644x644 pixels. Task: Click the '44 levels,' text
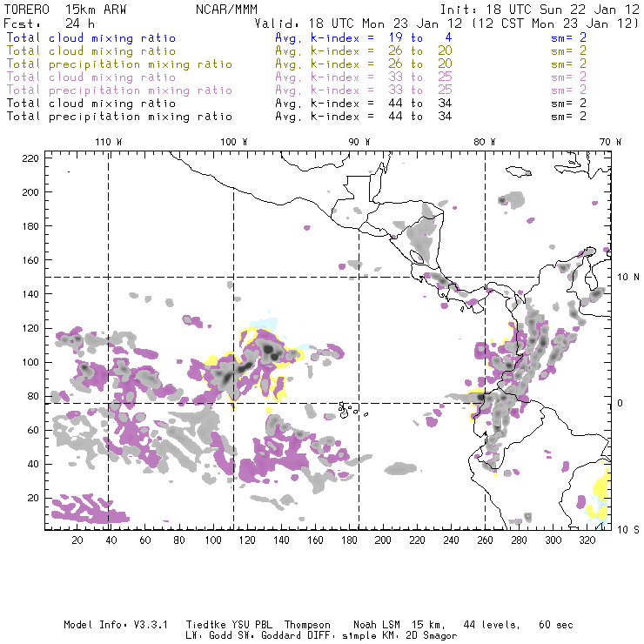492,625
